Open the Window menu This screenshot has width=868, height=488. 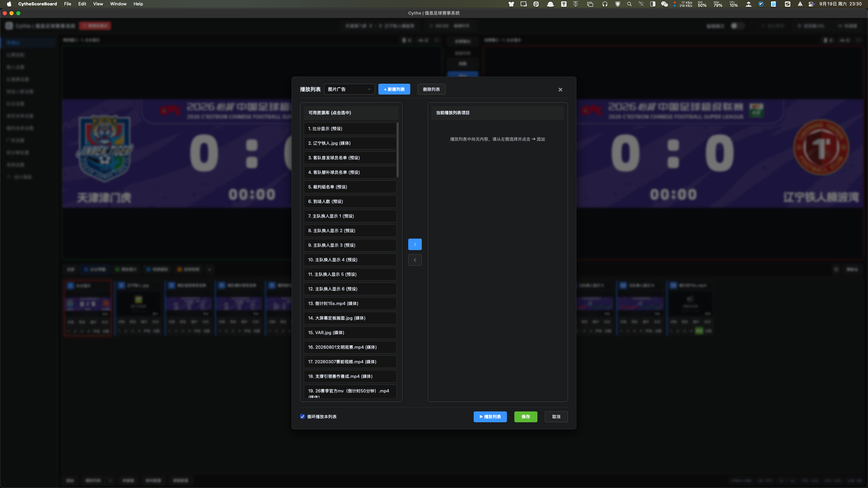[118, 4]
